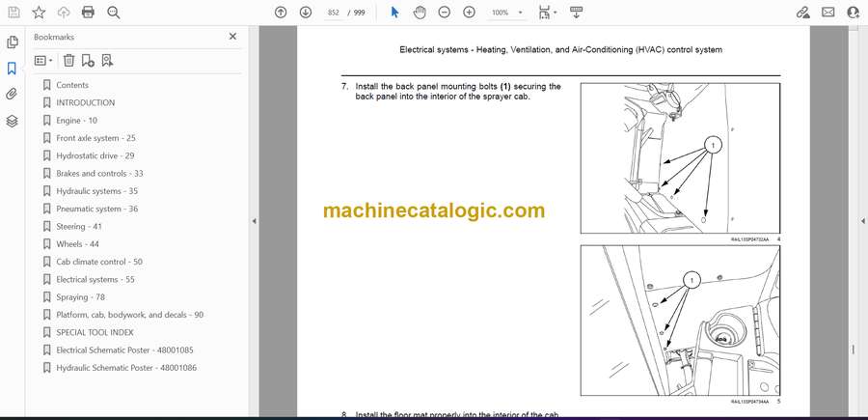Go to previous page arrow
868x420 pixels.
click(x=281, y=13)
